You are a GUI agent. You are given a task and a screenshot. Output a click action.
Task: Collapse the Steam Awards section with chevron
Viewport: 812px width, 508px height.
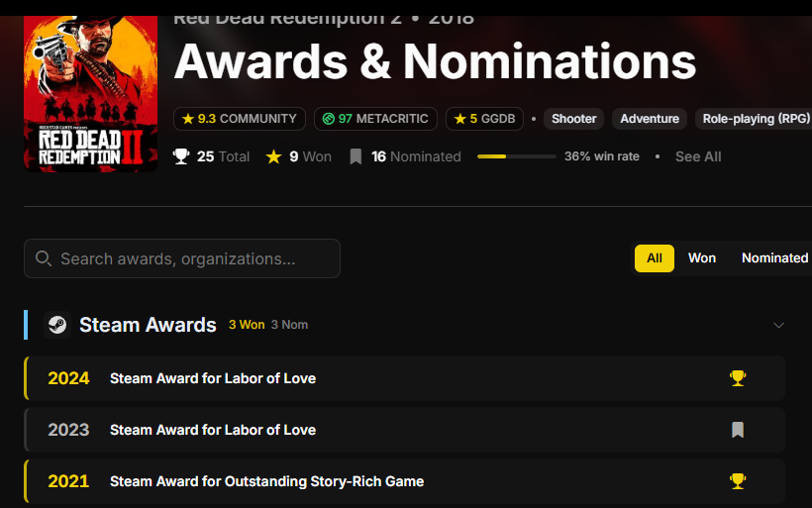pyautogui.click(x=778, y=325)
